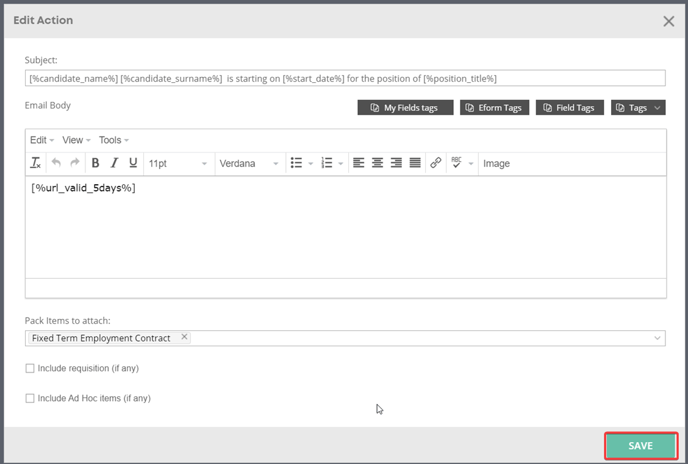Image resolution: width=688 pixels, height=464 pixels.
Task: Toggle bold formatting
Action: (x=95, y=163)
